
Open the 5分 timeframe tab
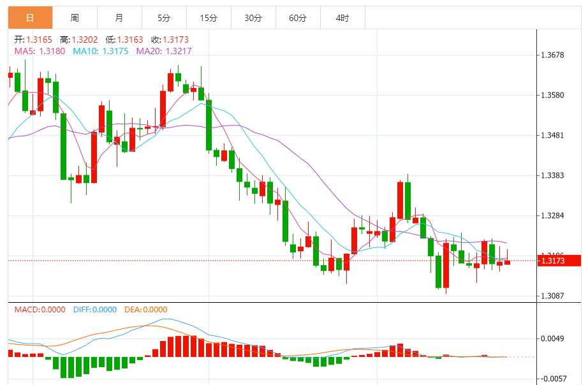pyautogui.click(x=164, y=18)
